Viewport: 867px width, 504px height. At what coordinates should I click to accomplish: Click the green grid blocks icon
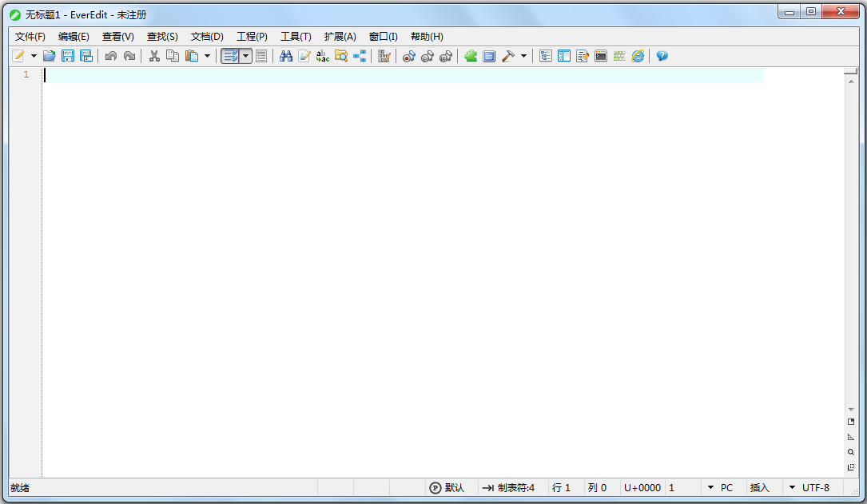click(619, 56)
